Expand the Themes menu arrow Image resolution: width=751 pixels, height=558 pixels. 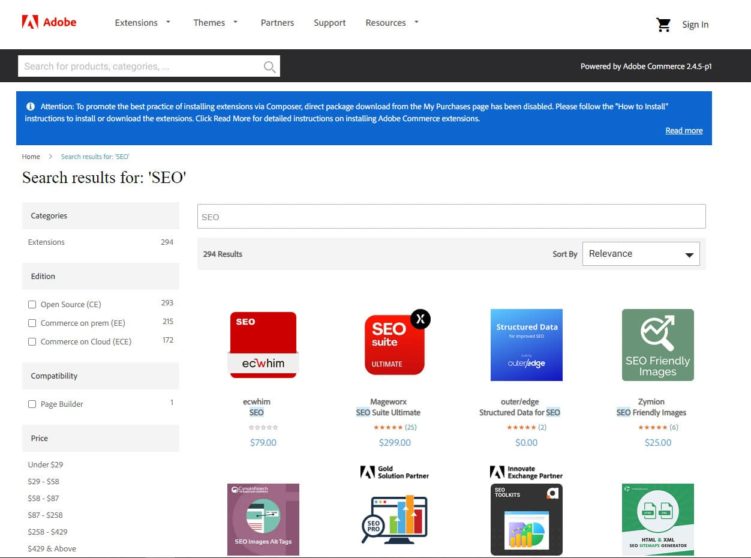pos(235,22)
